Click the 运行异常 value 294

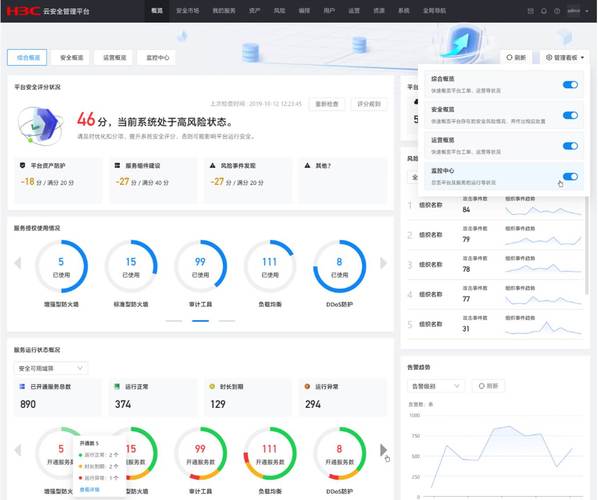(313, 404)
